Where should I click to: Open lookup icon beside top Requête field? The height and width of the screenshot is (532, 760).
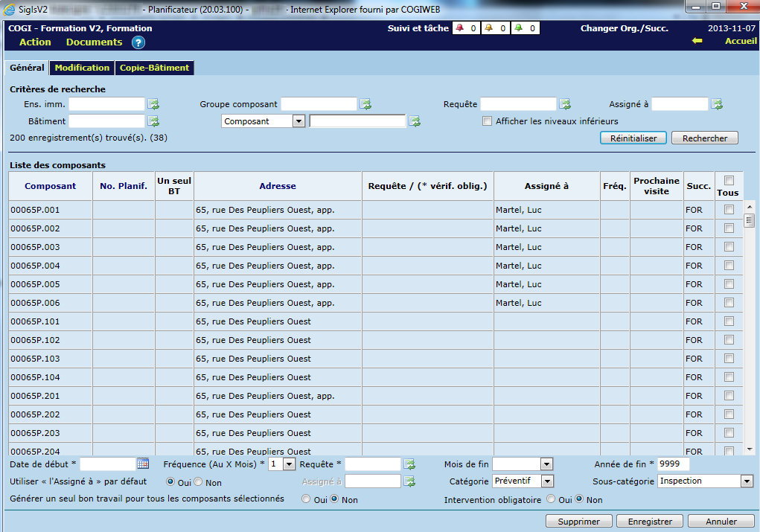coord(565,104)
